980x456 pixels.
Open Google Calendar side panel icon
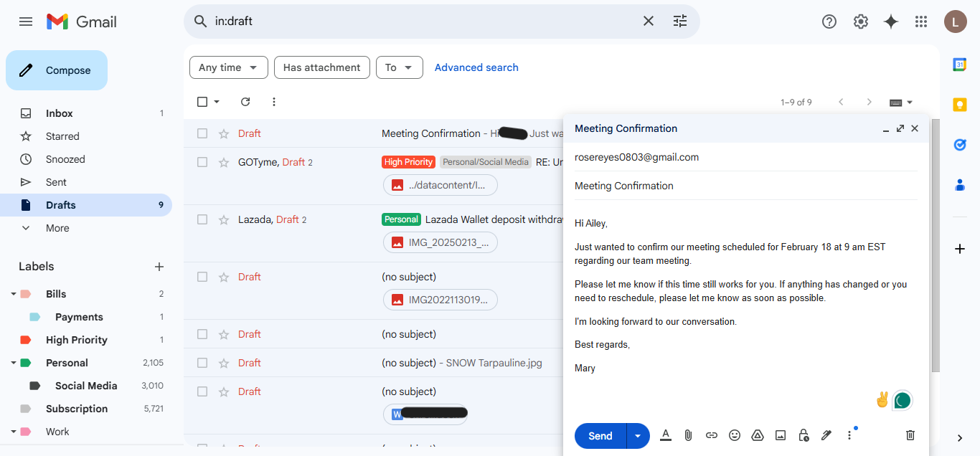point(960,65)
